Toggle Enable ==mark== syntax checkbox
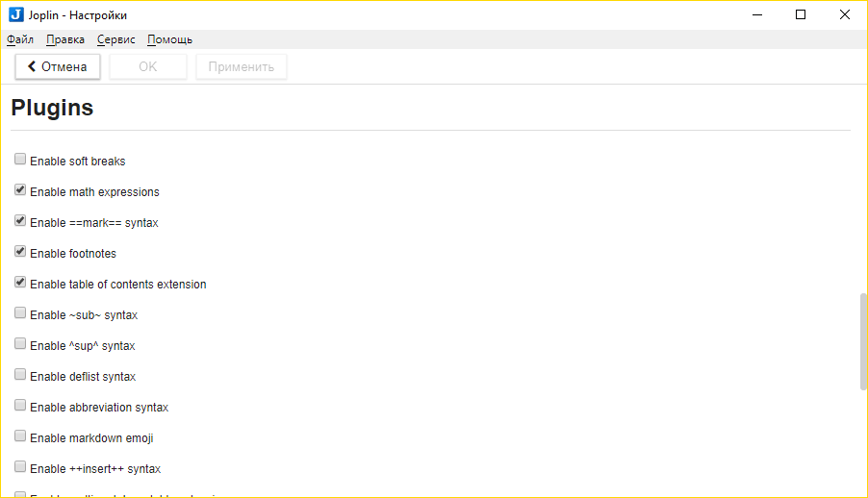 pos(20,221)
